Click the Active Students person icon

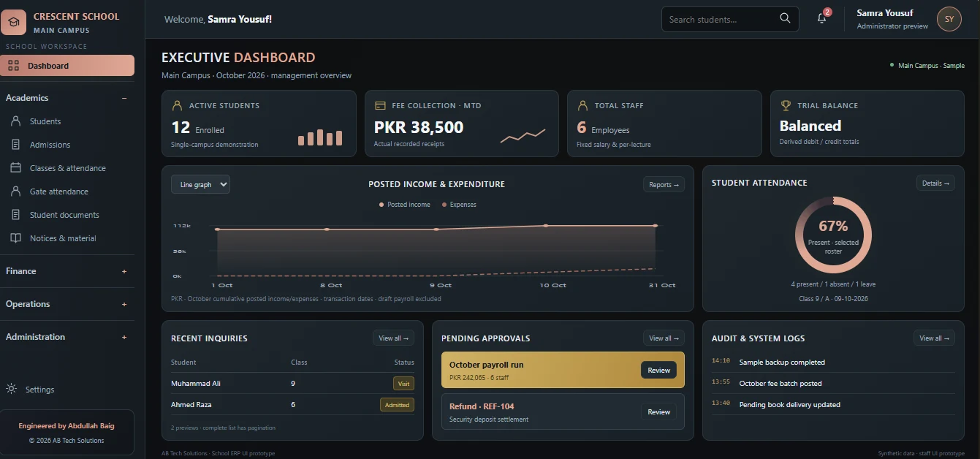pyautogui.click(x=177, y=105)
